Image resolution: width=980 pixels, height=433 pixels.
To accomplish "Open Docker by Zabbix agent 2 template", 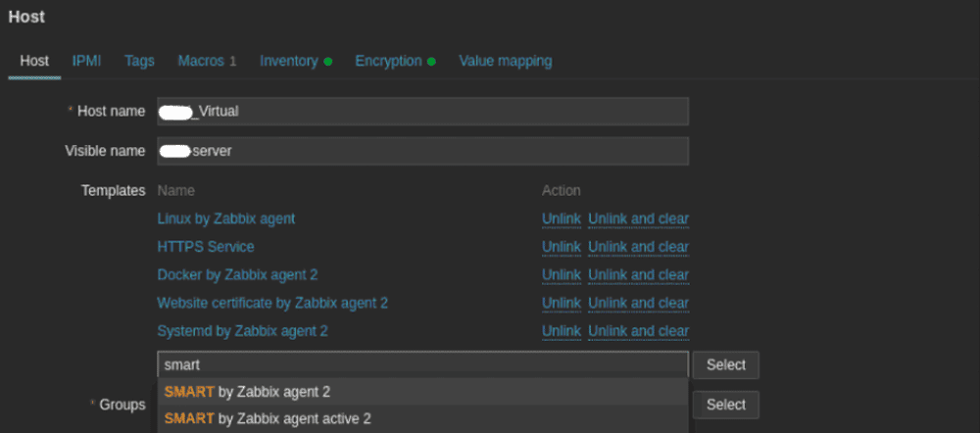I will click(237, 275).
